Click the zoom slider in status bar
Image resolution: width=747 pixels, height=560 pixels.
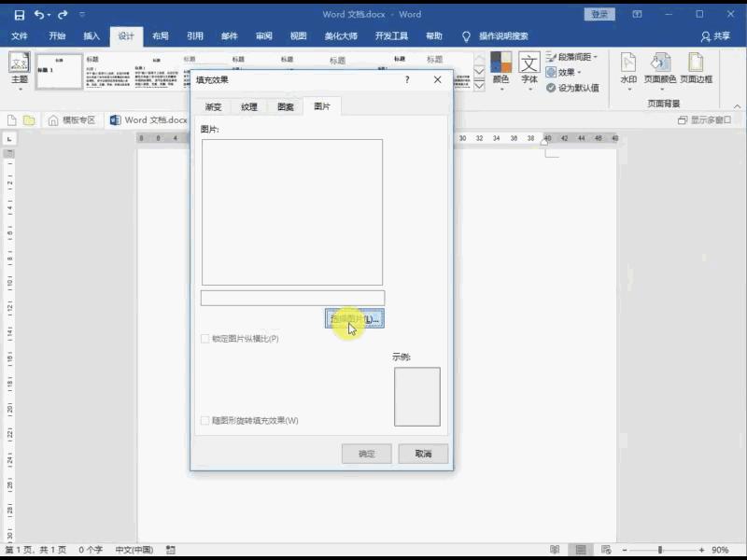[x=660, y=551]
